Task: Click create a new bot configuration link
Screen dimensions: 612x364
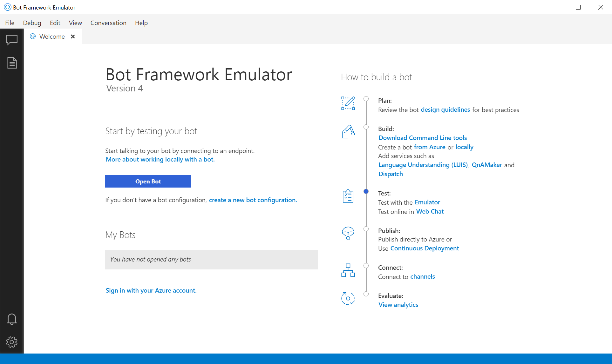Action: click(x=253, y=200)
